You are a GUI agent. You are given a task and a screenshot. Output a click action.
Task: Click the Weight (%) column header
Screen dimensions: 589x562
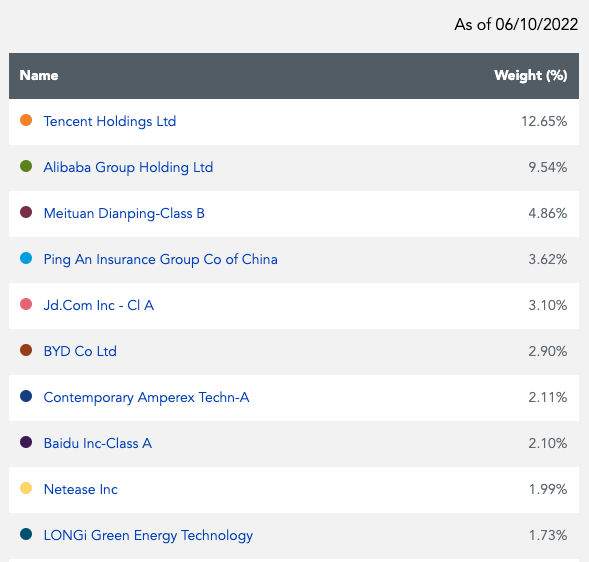coord(530,76)
